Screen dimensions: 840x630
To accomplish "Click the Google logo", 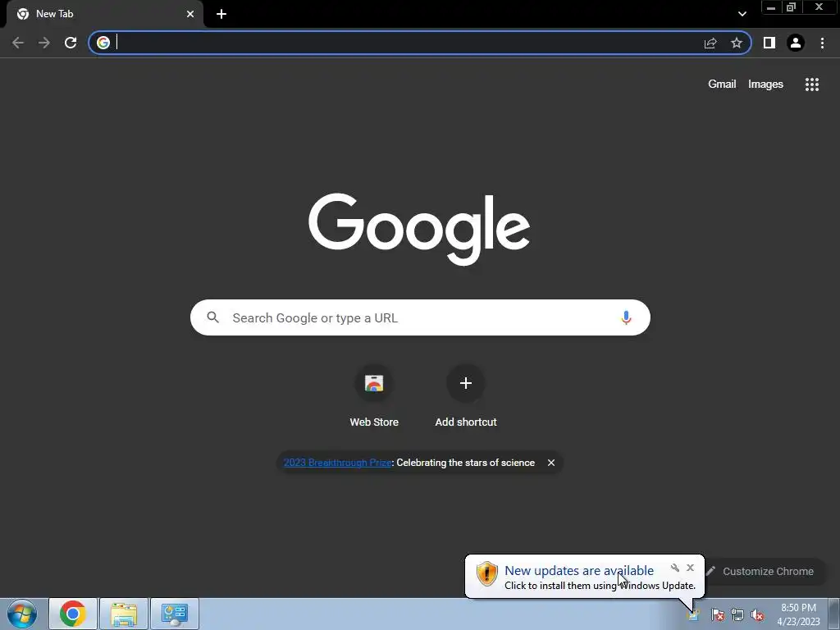I will coord(419,229).
